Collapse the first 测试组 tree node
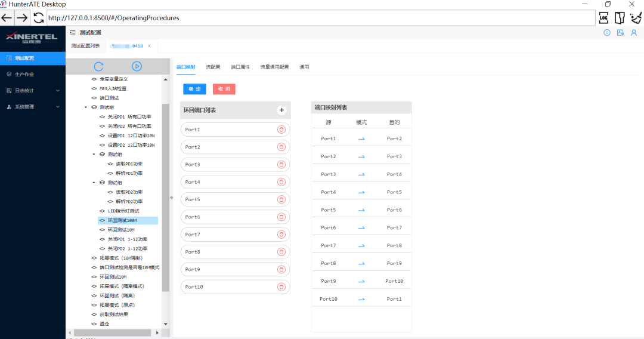 click(x=86, y=107)
